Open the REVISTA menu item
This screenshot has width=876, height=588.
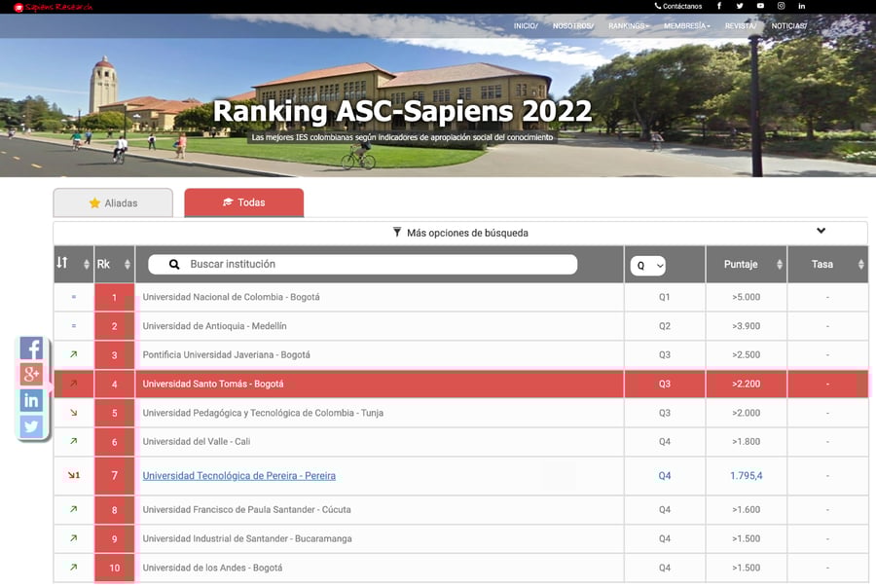(x=741, y=25)
